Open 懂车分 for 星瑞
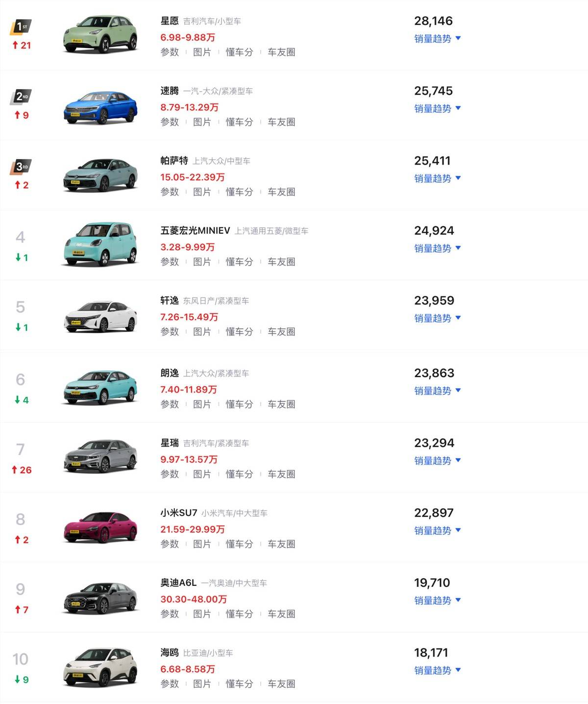588x704 pixels. 239,474
